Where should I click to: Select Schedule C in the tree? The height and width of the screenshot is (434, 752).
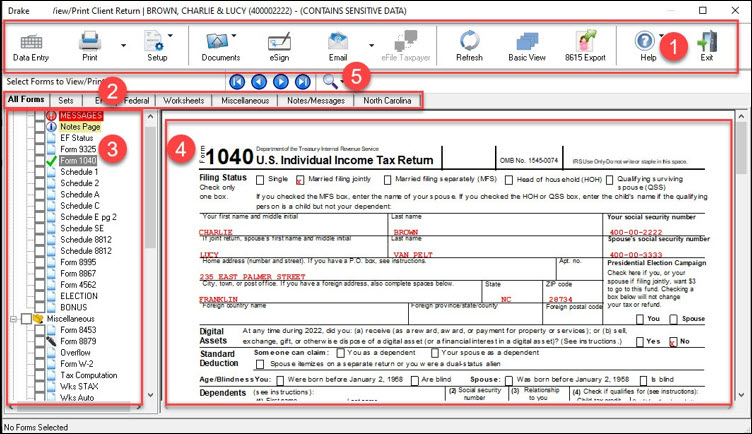coord(80,206)
